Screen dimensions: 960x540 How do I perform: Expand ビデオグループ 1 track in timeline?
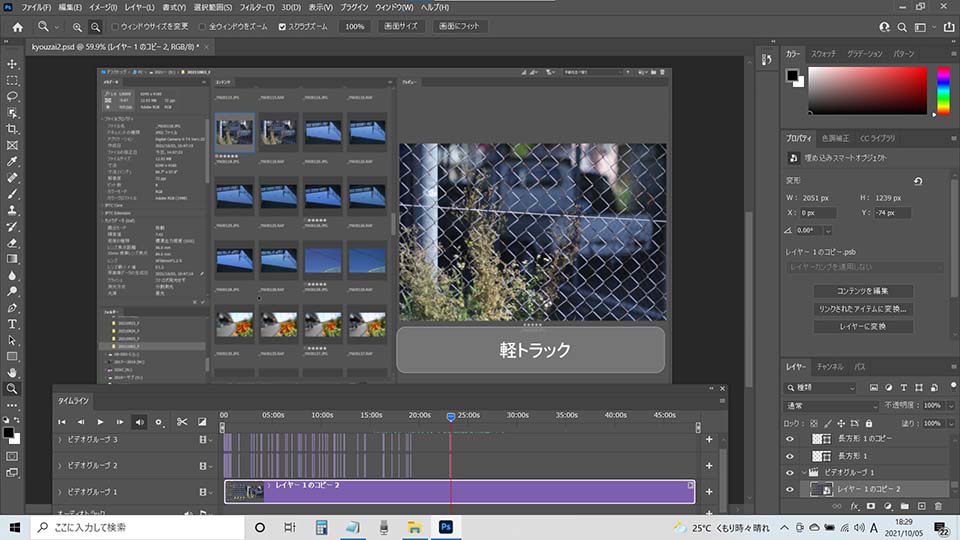[x=60, y=492]
